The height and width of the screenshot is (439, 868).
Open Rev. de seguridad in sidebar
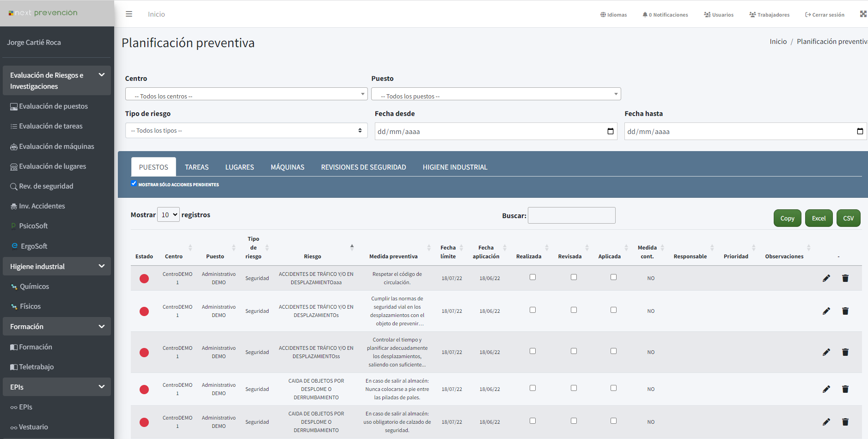tap(42, 186)
